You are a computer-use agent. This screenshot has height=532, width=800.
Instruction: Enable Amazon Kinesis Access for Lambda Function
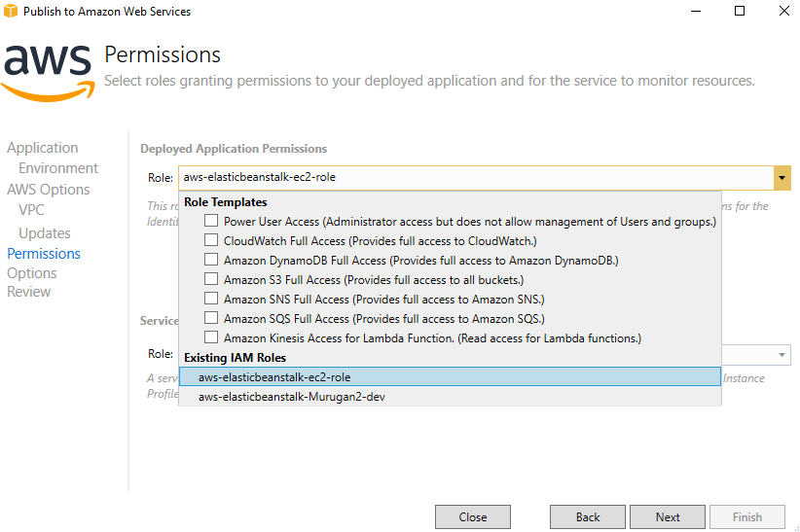click(x=211, y=337)
